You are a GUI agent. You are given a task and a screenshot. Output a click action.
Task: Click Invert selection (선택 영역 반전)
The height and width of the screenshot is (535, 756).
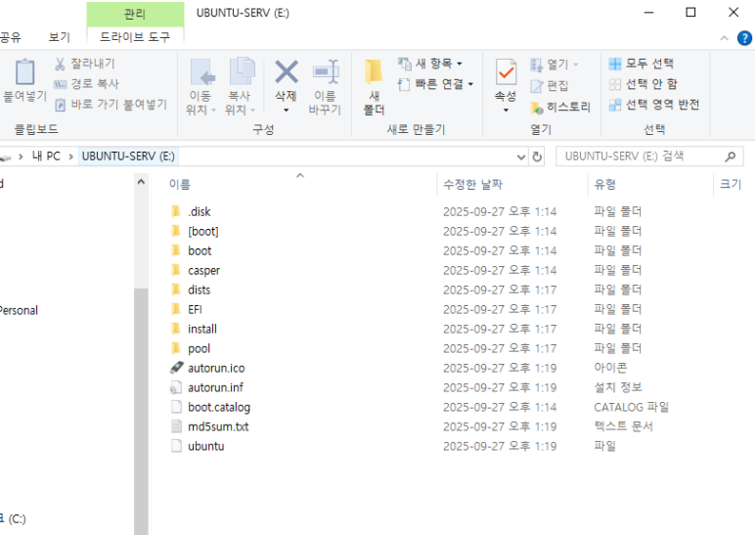[654, 105]
